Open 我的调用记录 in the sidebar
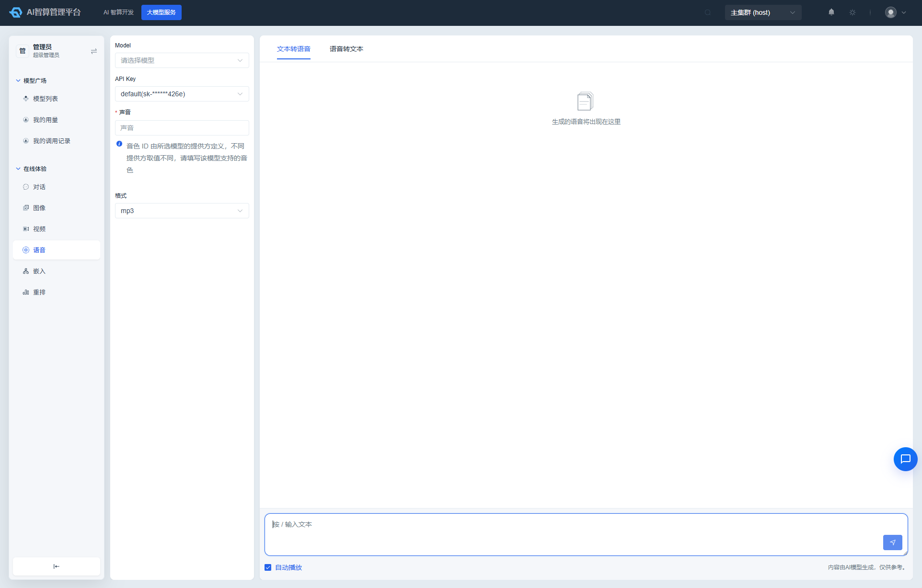 point(57,141)
